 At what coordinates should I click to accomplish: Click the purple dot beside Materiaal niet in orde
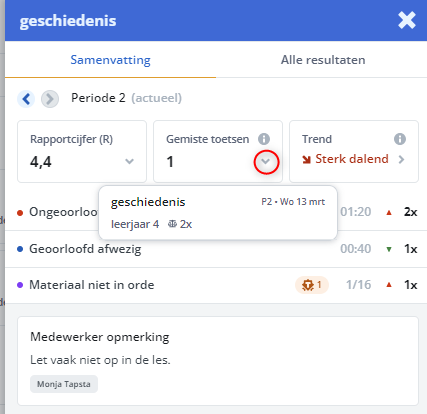[x=20, y=285]
